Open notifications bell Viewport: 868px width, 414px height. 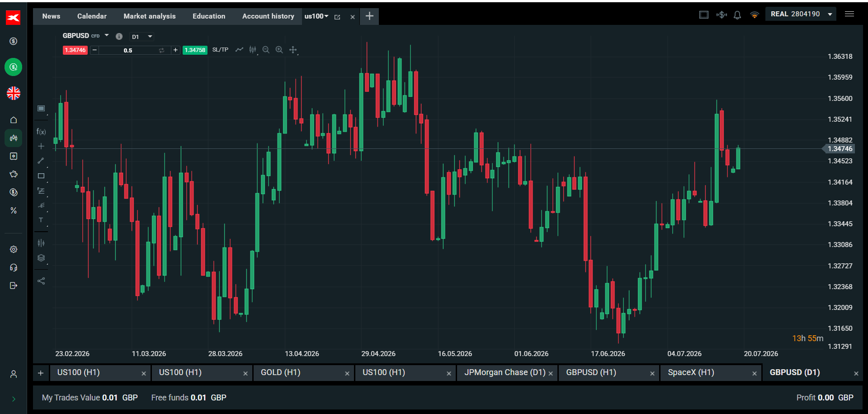click(737, 15)
